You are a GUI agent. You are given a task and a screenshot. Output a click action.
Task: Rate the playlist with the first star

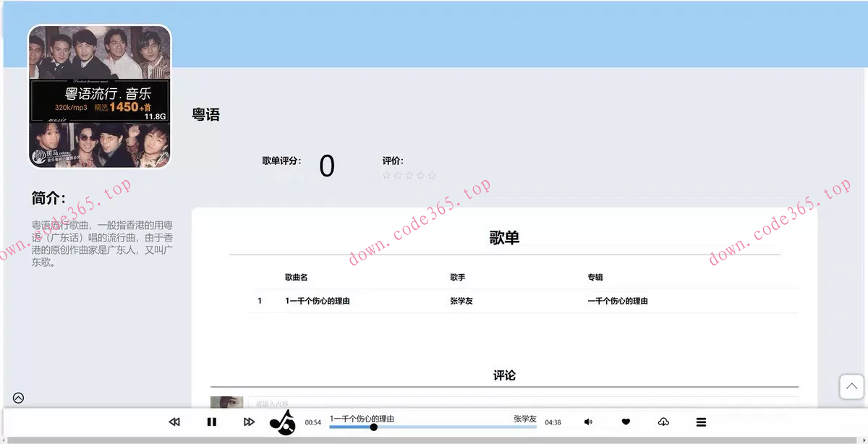tap(387, 175)
